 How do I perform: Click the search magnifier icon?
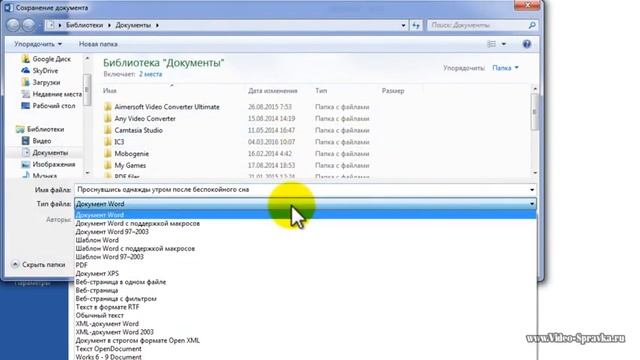532,25
